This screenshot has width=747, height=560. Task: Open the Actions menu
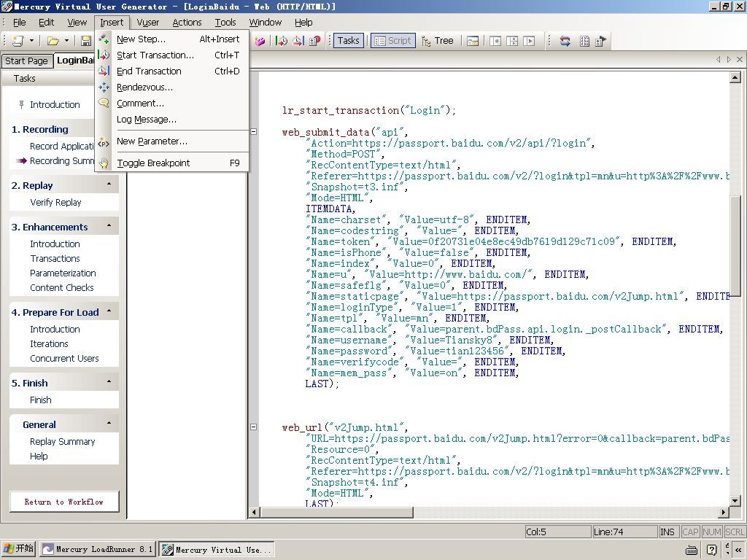[x=187, y=23]
